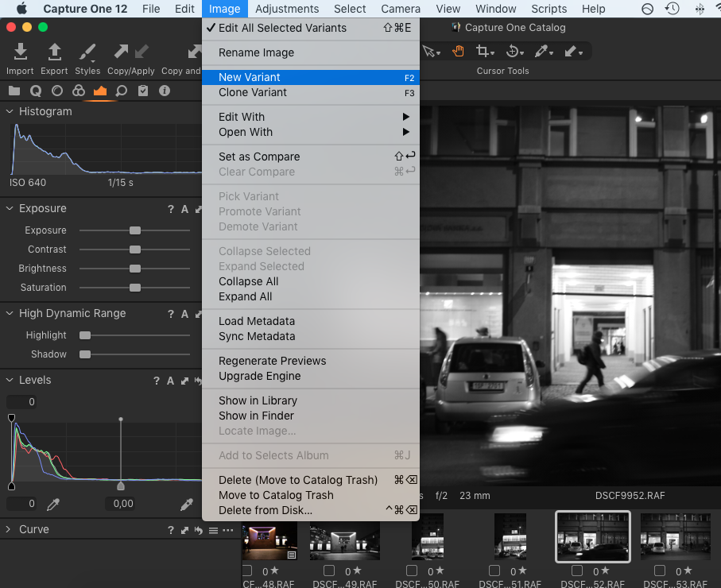Select the Pan hand cursor tool
The width and height of the screenshot is (721, 588).
458,52
